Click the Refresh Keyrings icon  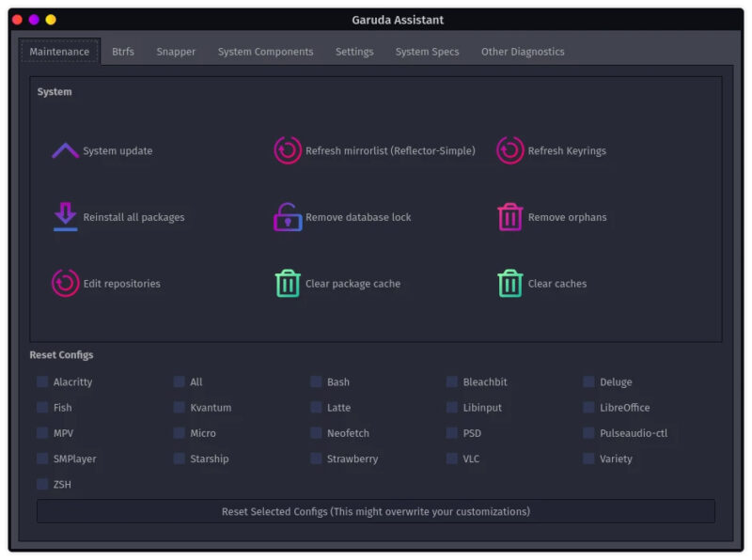coord(509,151)
